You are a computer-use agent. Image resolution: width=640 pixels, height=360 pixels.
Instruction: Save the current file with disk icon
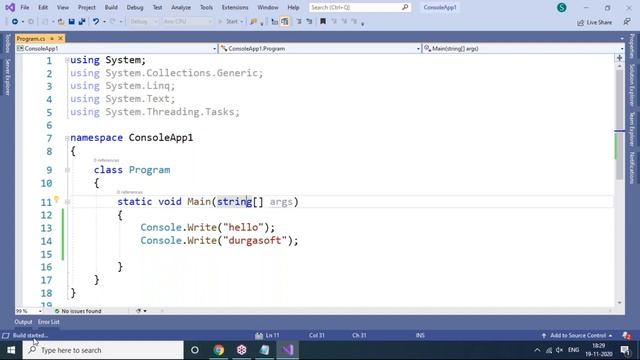tap(71, 22)
